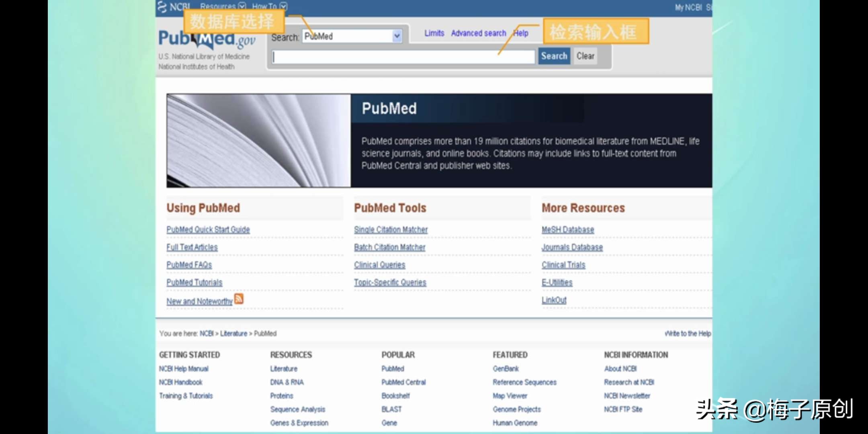
Task: Open the BLAST link under Popular
Action: click(391, 409)
